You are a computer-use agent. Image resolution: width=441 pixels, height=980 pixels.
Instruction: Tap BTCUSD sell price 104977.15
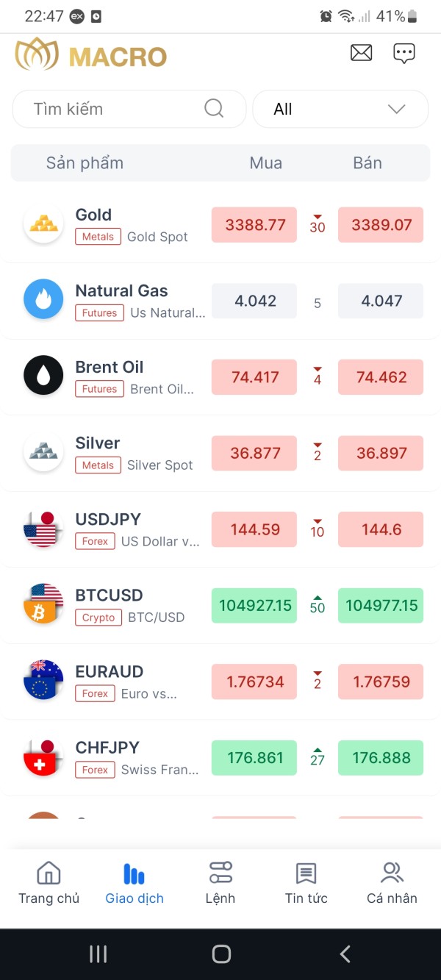click(x=381, y=606)
